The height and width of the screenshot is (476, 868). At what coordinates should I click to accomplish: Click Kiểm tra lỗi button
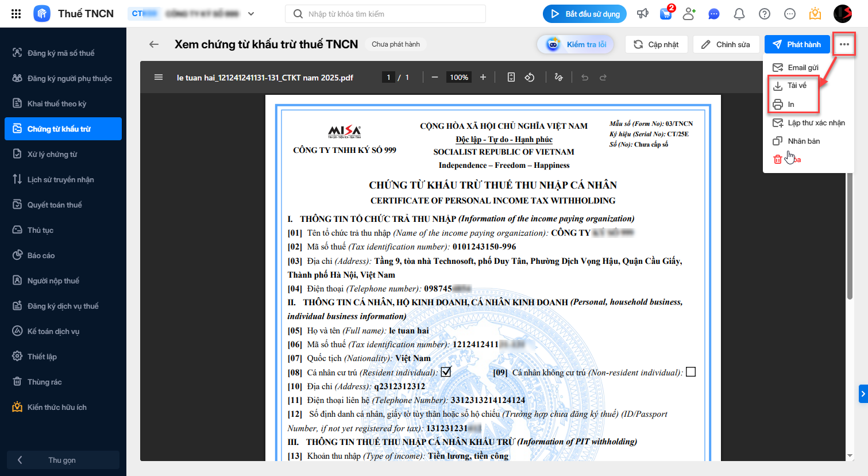coord(576,44)
